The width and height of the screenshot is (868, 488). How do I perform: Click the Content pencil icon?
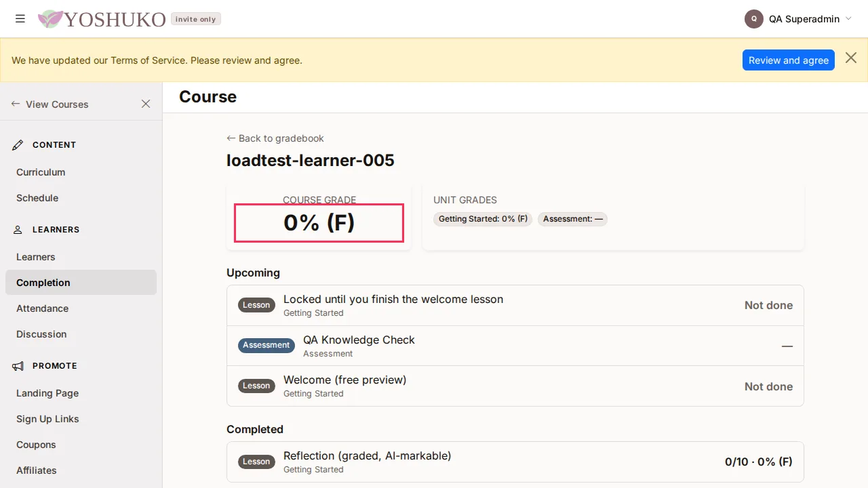(18, 145)
